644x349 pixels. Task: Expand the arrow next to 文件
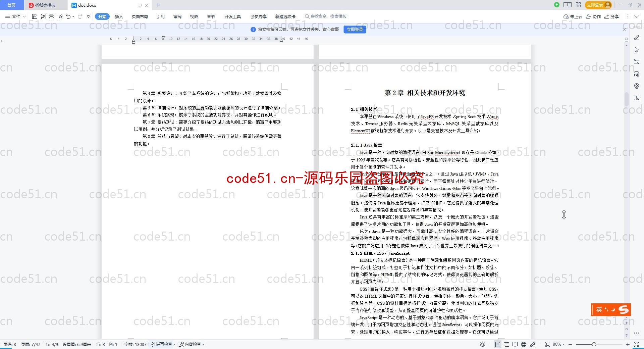pos(24,16)
